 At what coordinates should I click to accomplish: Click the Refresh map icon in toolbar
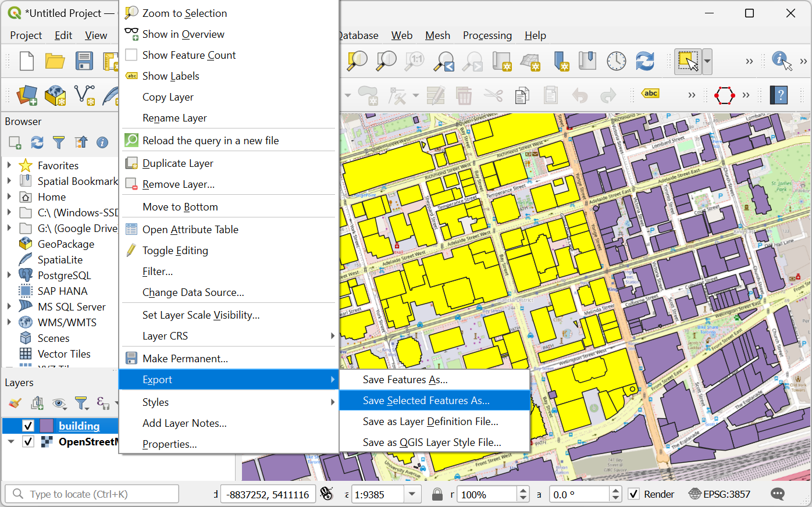point(644,61)
